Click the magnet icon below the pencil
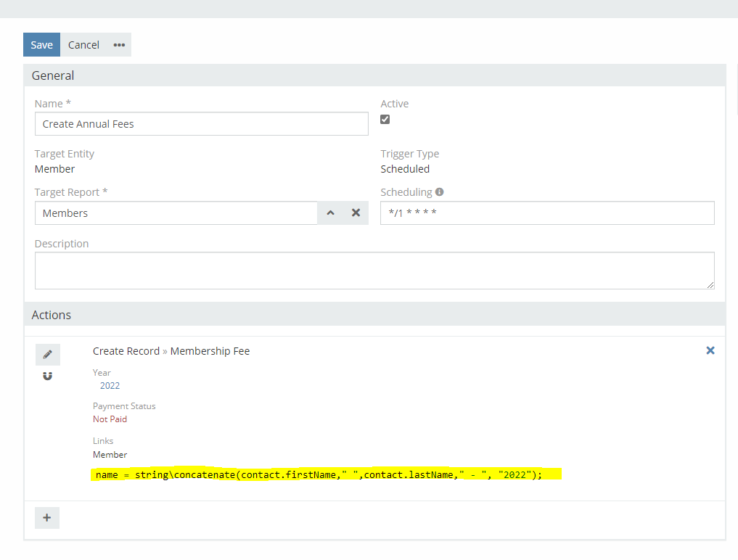738x560 pixels. pyautogui.click(x=48, y=376)
